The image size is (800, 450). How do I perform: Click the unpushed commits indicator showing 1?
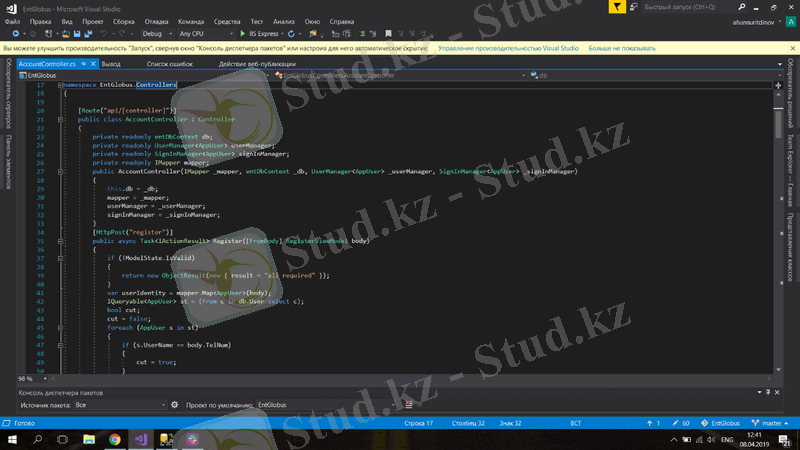pos(654,423)
